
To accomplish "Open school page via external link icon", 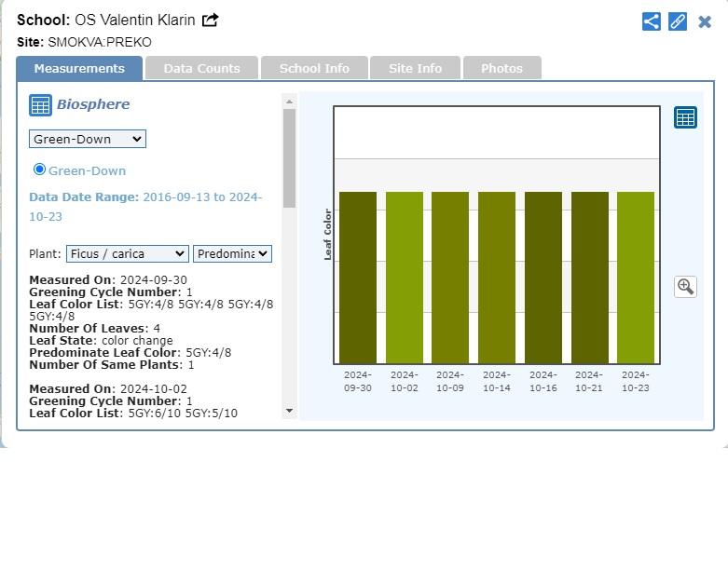I will click(211, 20).
